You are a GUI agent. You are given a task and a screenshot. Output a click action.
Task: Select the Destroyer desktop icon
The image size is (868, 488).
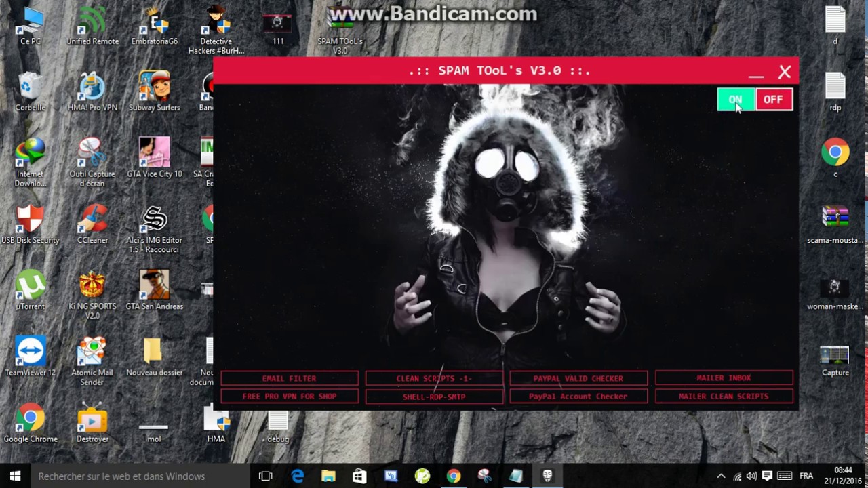(92, 423)
